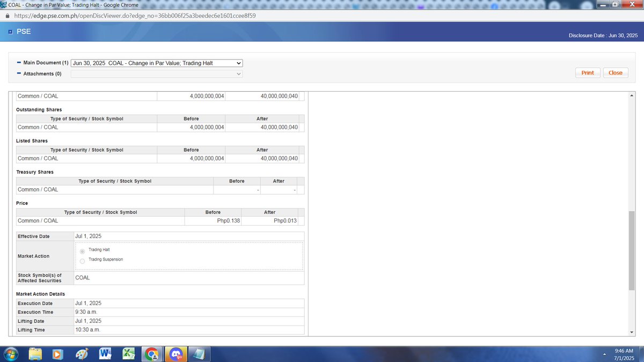The width and height of the screenshot is (644, 362).
Task: Open Windows Start menu orb
Action: coord(11,354)
